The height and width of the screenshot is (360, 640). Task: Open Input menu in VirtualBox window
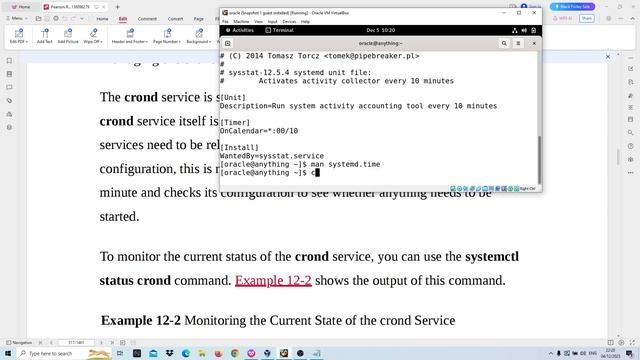click(x=272, y=22)
